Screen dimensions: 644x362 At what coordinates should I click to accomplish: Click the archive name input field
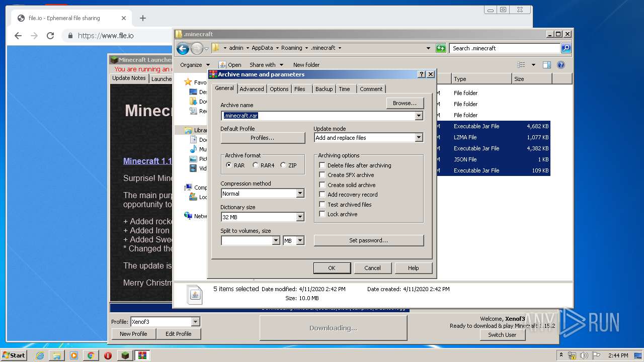318,116
